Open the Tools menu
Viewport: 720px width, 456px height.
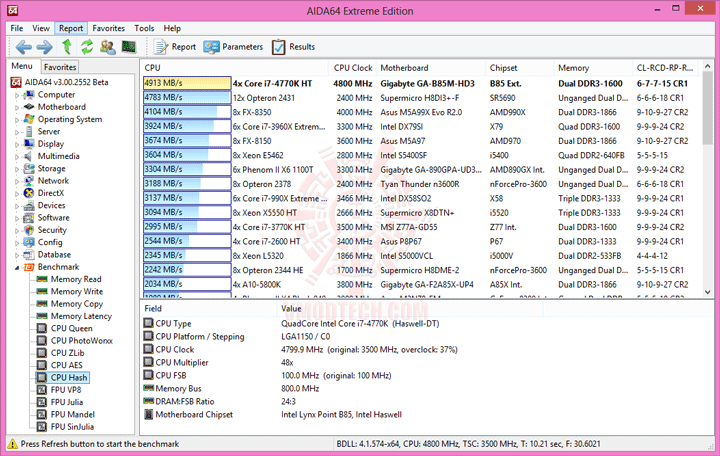(144, 28)
